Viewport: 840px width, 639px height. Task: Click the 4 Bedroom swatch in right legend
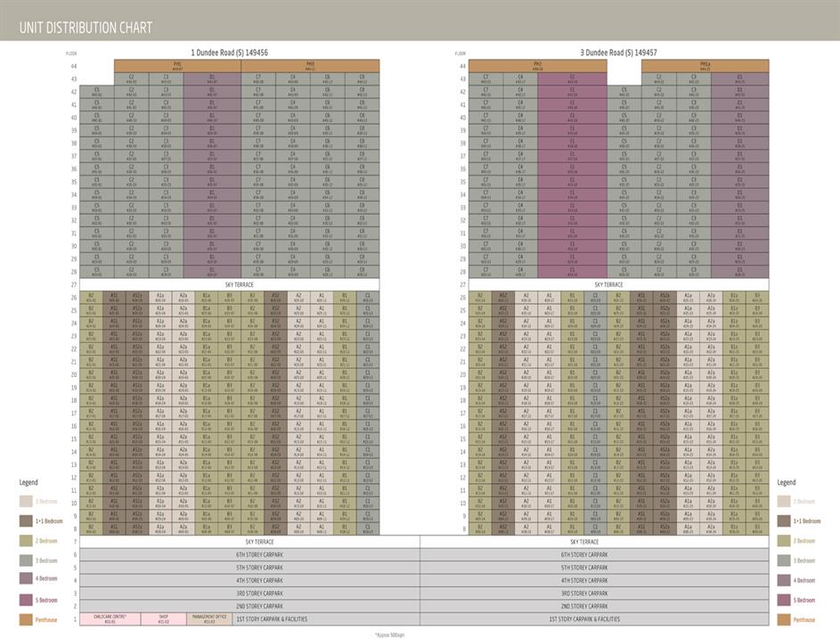[x=783, y=580]
